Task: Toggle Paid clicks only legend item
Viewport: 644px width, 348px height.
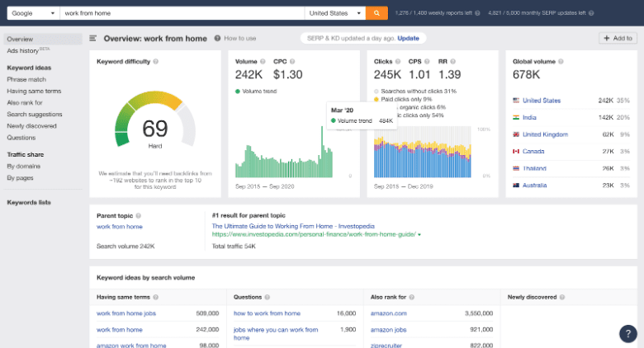Action: 403,99
